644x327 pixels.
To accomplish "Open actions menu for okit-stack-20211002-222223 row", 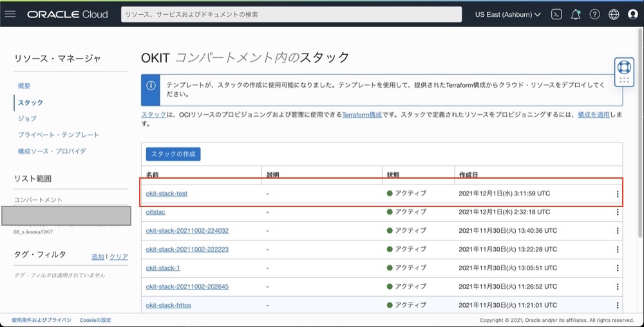I will pyautogui.click(x=618, y=249).
